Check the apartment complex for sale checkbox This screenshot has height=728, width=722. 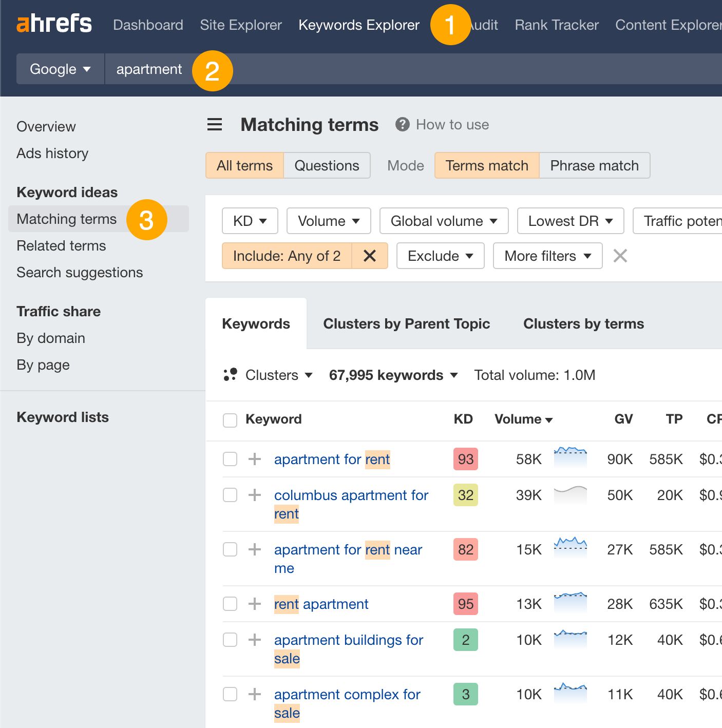click(x=230, y=694)
